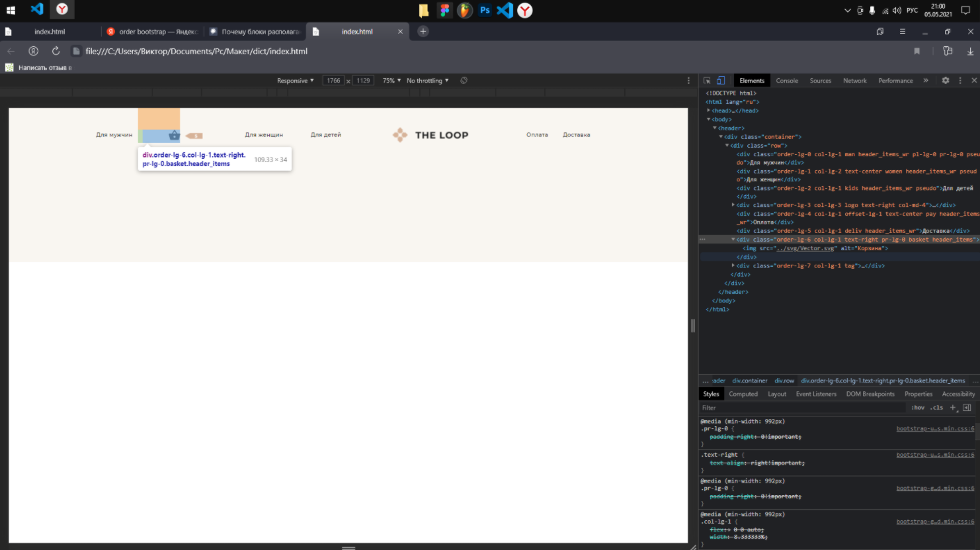Activate the inspect element picker
Screen dimensions: 980x550
[x=707, y=81]
